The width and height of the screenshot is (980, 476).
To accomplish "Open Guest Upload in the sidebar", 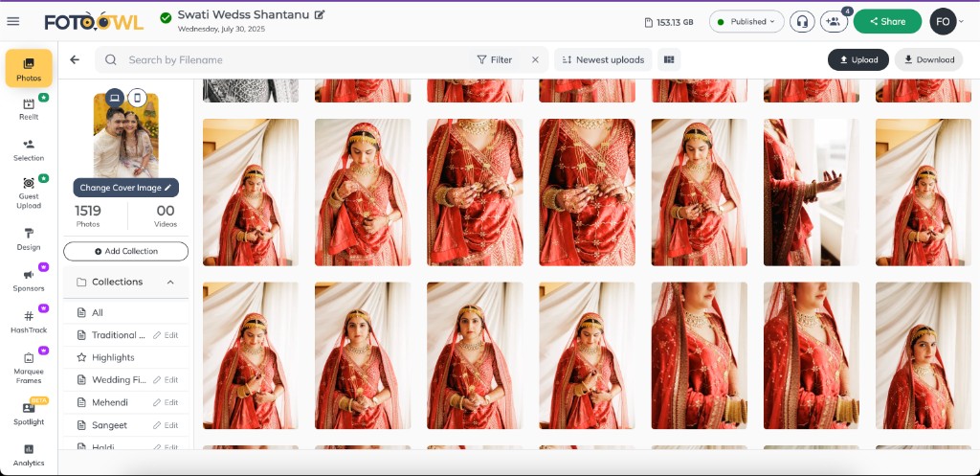I will pos(29,193).
